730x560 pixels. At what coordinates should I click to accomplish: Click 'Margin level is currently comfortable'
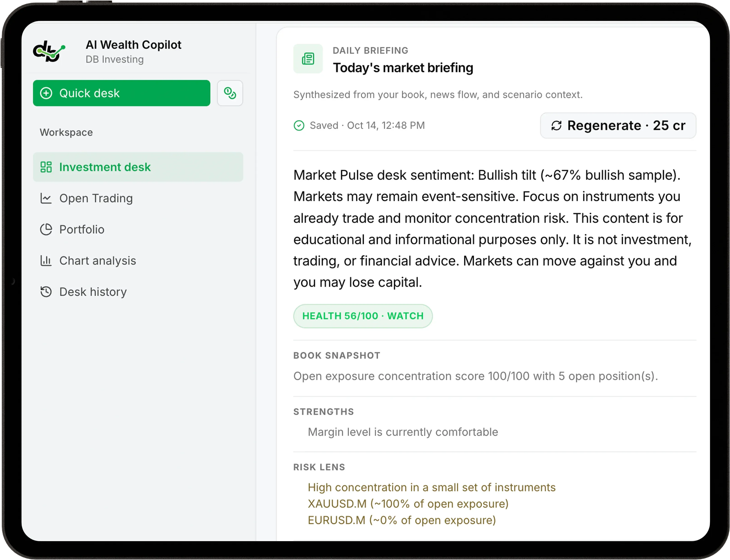[402, 432]
